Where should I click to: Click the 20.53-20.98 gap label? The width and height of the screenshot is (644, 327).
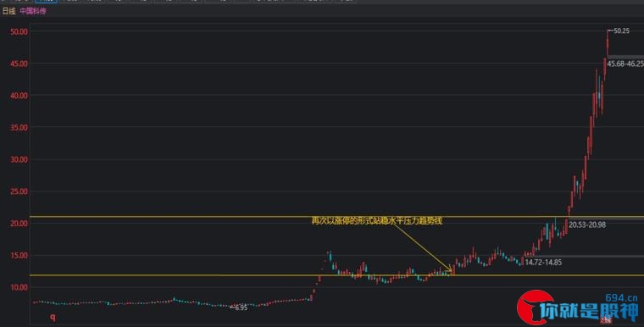point(587,224)
